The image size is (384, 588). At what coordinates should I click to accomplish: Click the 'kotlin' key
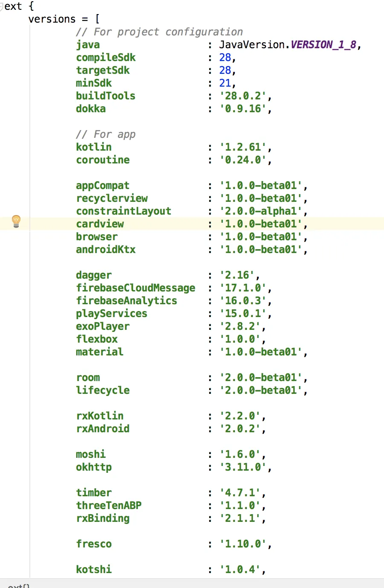tap(94, 147)
